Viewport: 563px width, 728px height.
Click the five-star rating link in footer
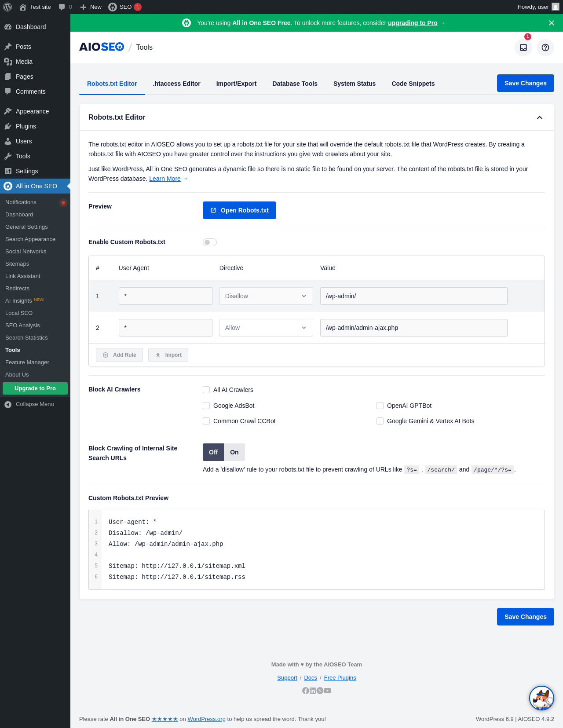(165, 719)
